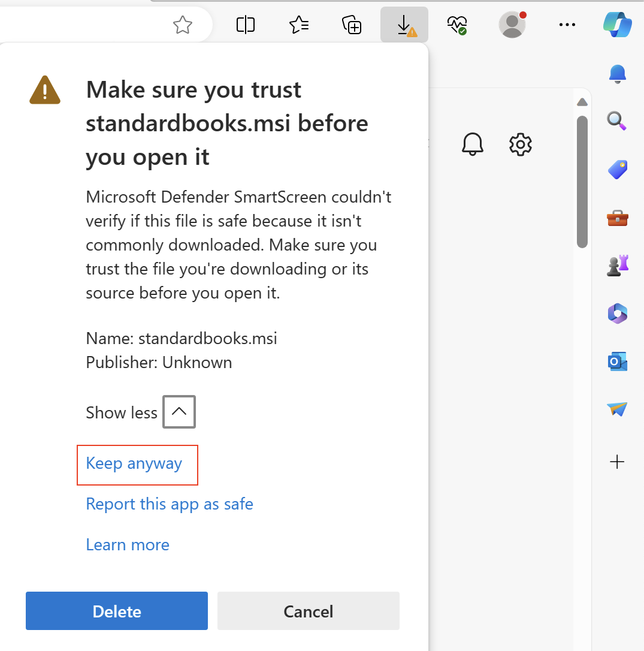Open the Learn more link
Image resolution: width=644 pixels, height=651 pixels.
pos(128,545)
